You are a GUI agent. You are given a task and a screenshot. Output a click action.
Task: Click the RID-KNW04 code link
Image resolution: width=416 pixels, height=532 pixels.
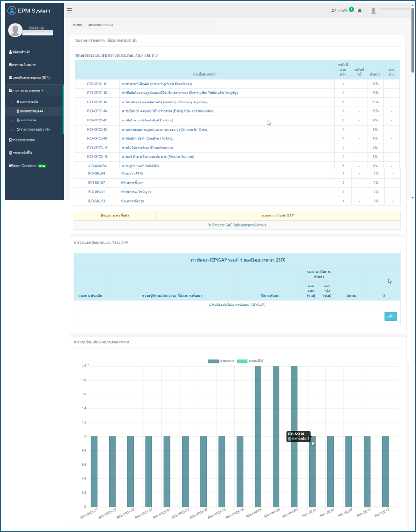[x=97, y=166]
